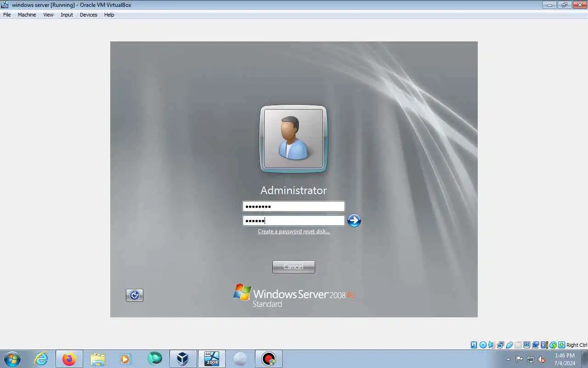
Task: Click the mouse integration status icon
Action: [x=553, y=345]
